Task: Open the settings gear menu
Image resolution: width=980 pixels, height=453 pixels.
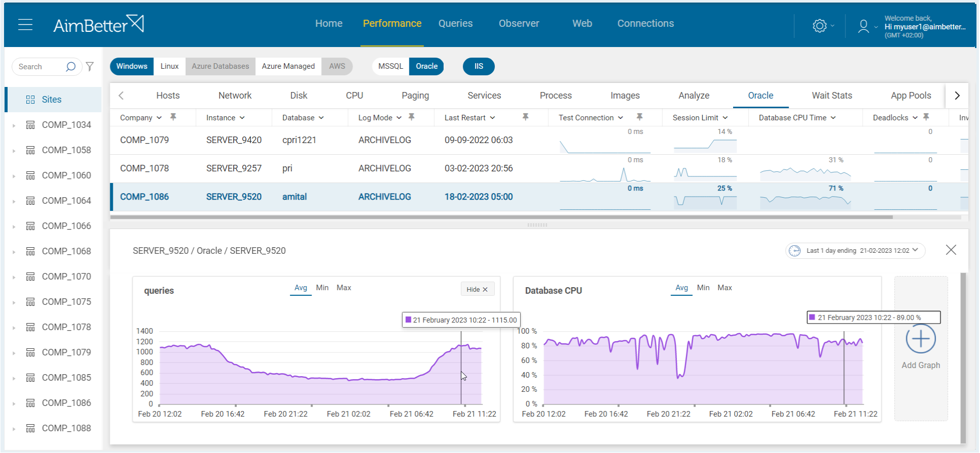Action: pos(820,26)
